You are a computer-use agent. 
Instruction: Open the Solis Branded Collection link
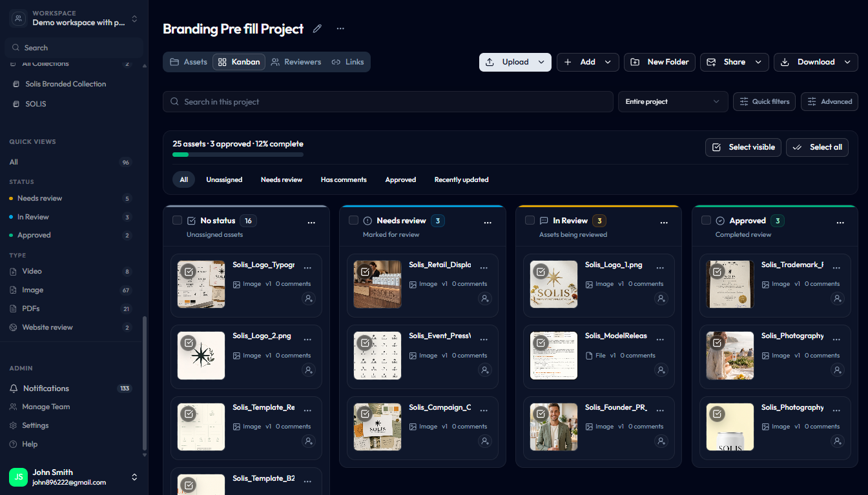click(65, 84)
